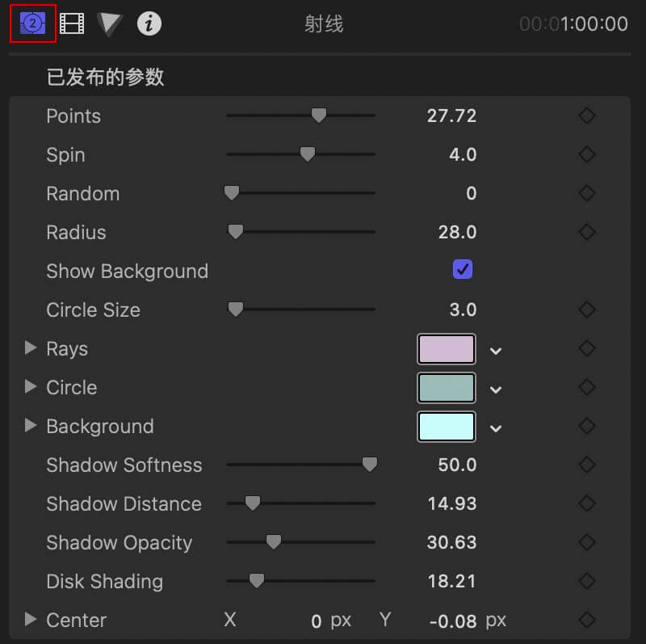
Task: Click the Background light cyan color well
Action: [x=446, y=427]
